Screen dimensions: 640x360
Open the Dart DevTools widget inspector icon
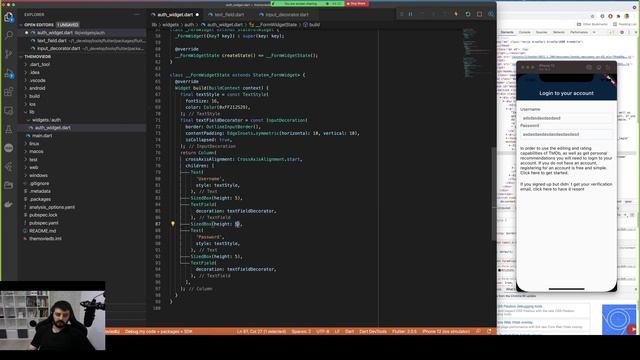pos(491,14)
